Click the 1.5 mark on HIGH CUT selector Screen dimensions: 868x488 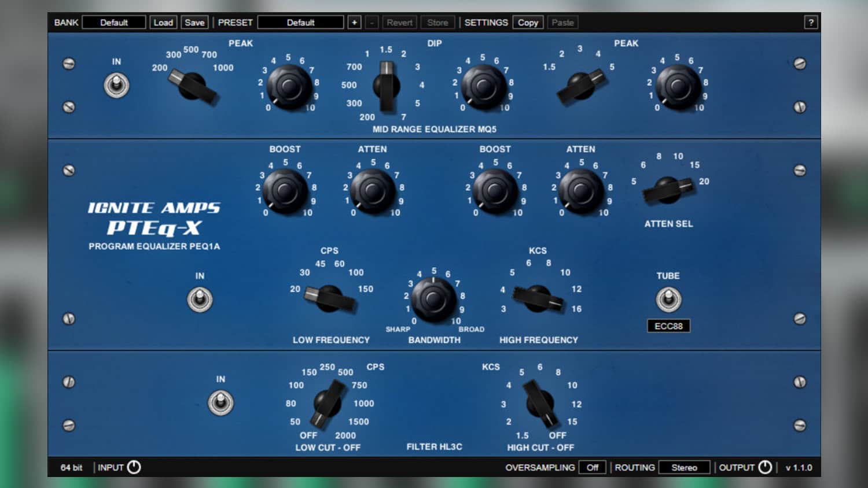(522, 435)
